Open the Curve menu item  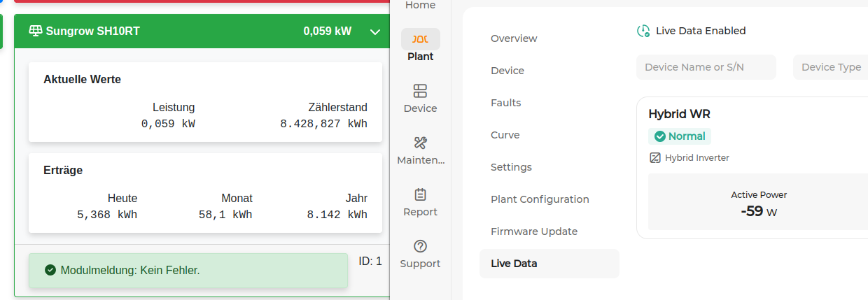pyautogui.click(x=505, y=135)
